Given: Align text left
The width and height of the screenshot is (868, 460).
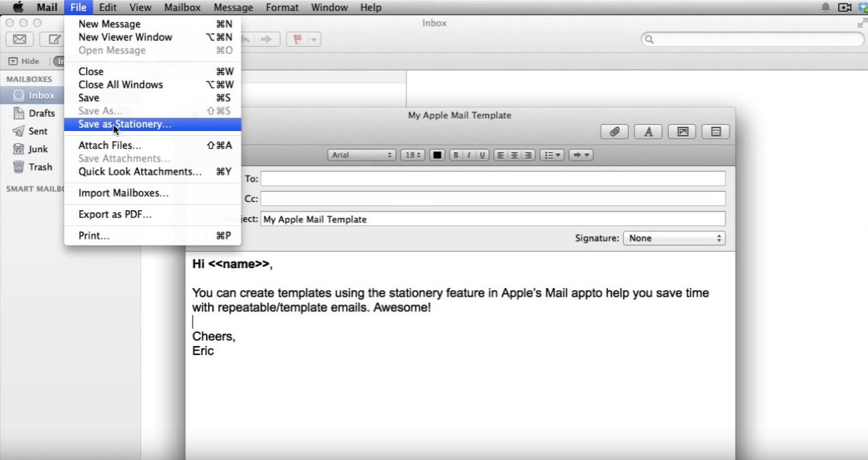Looking at the screenshot, I should click(501, 155).
